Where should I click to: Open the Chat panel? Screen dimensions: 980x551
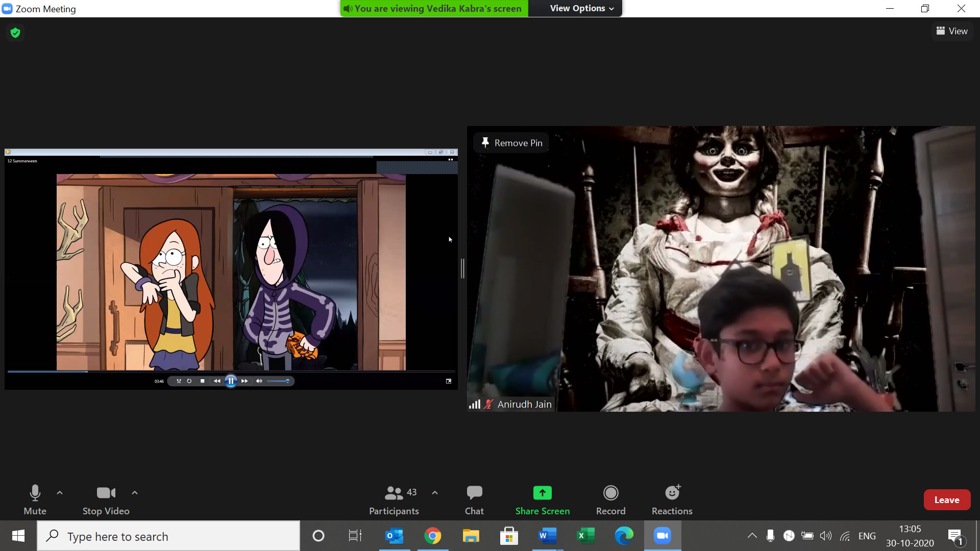474,499
